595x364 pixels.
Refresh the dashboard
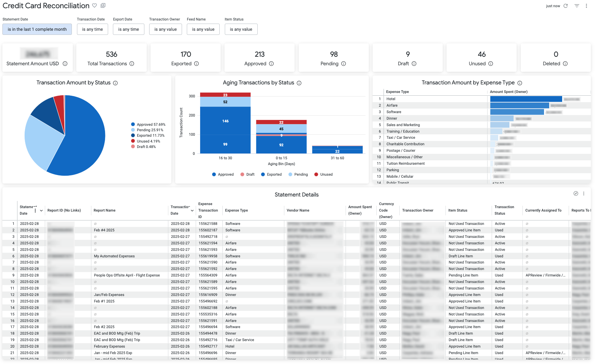click(566, 6)
